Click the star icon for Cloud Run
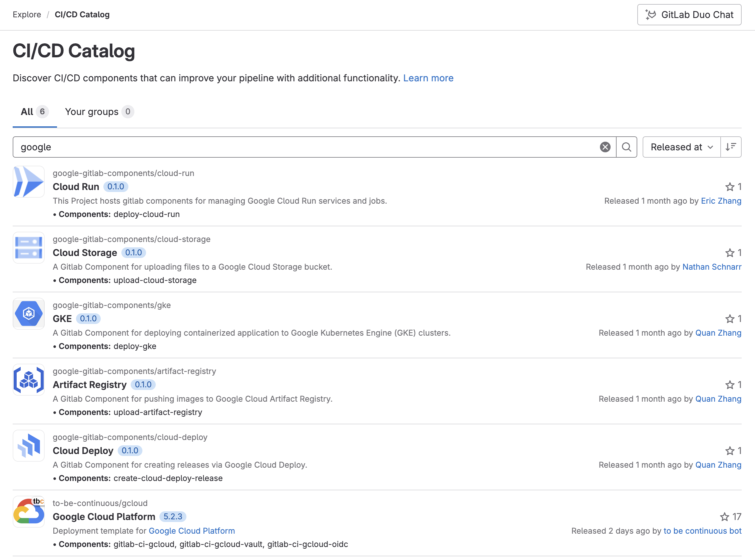Viewport: 755px width, 560px height. tap(730, 187)
